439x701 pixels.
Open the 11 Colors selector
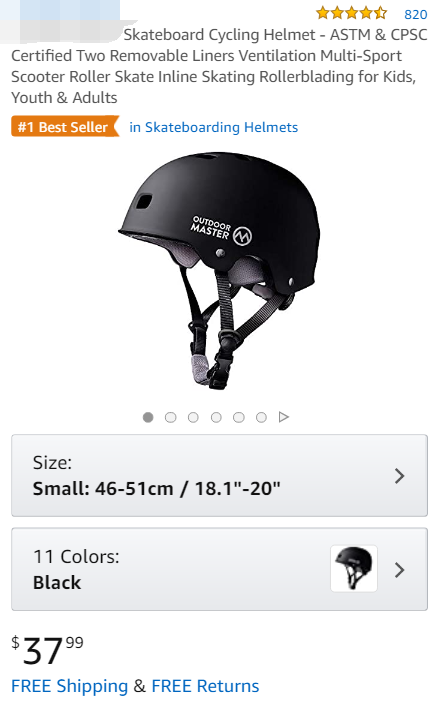point(219,569)
